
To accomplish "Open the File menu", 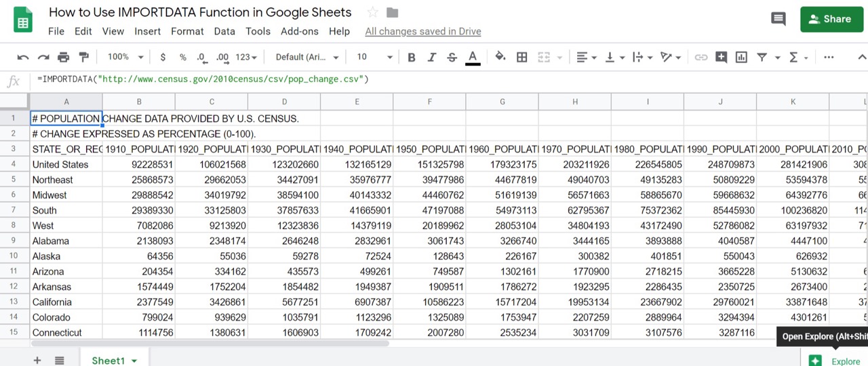I will [56, 31].
